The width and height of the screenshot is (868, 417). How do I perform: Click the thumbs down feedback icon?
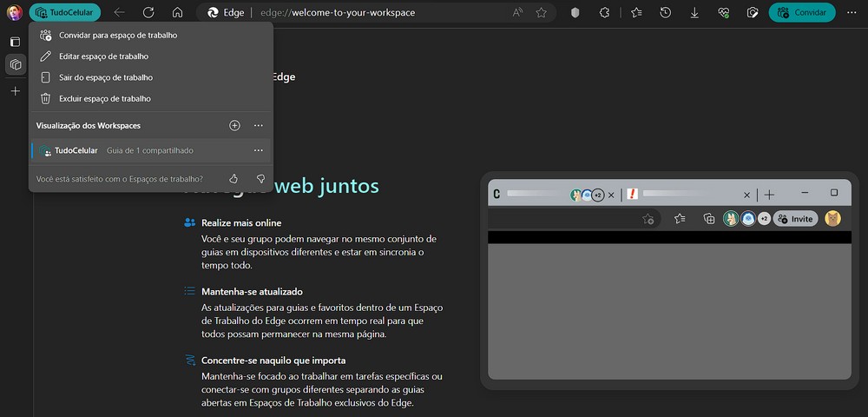[x=260, y=178]
